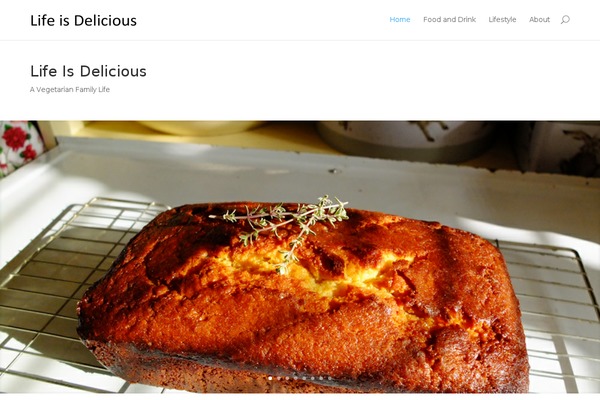Click the Life Is Delicious page heading
The image size is (600, 400).
(88, 71)
